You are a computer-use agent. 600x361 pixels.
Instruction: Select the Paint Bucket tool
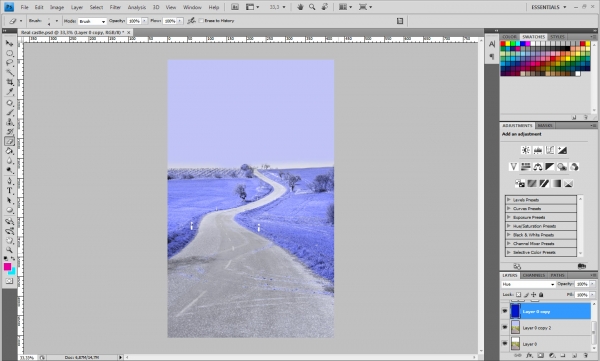point(10,151)
